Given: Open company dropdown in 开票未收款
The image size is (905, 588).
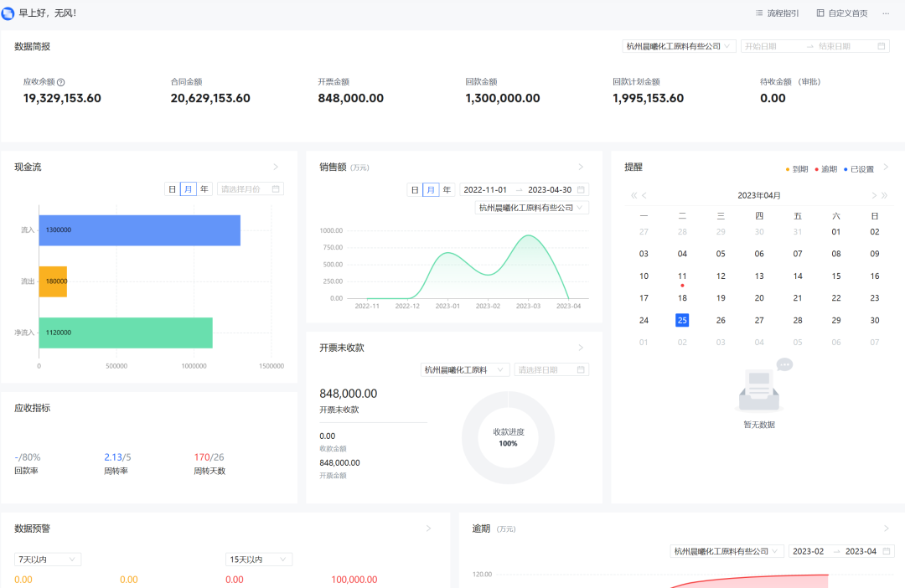Looking at the screenshot, I should (x=464, y=370).
